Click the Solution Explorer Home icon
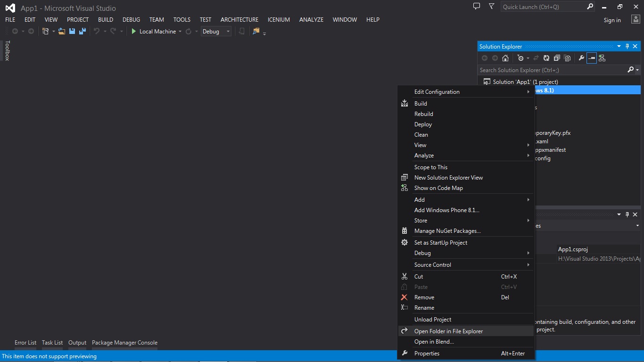Image resolution: width=644 pixels, height=362 pixels. point(505,58)
